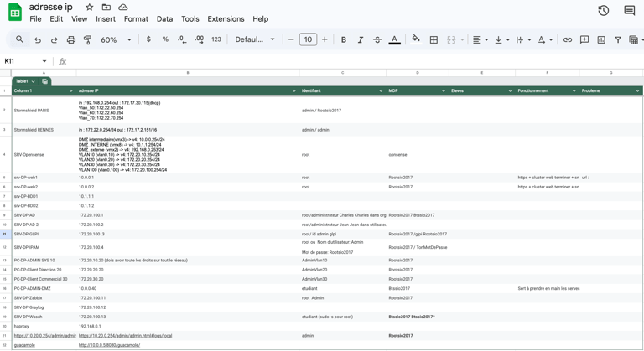
Task: Click merge cells icon
Action: (451, 40)
